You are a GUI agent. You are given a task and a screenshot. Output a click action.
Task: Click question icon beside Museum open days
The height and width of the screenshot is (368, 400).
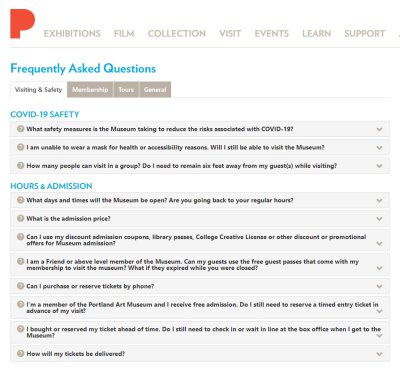click(x=20, y=200)
